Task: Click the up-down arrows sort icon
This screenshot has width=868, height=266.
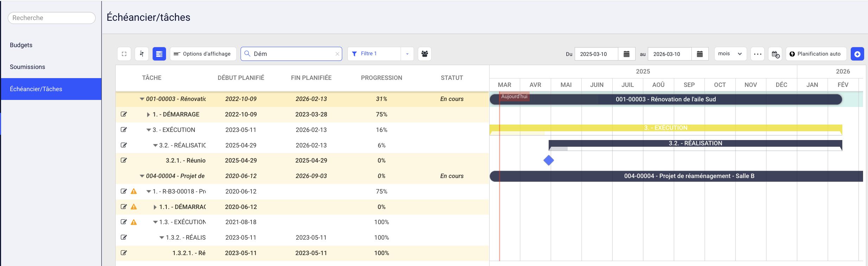Action: pos(142,54)
